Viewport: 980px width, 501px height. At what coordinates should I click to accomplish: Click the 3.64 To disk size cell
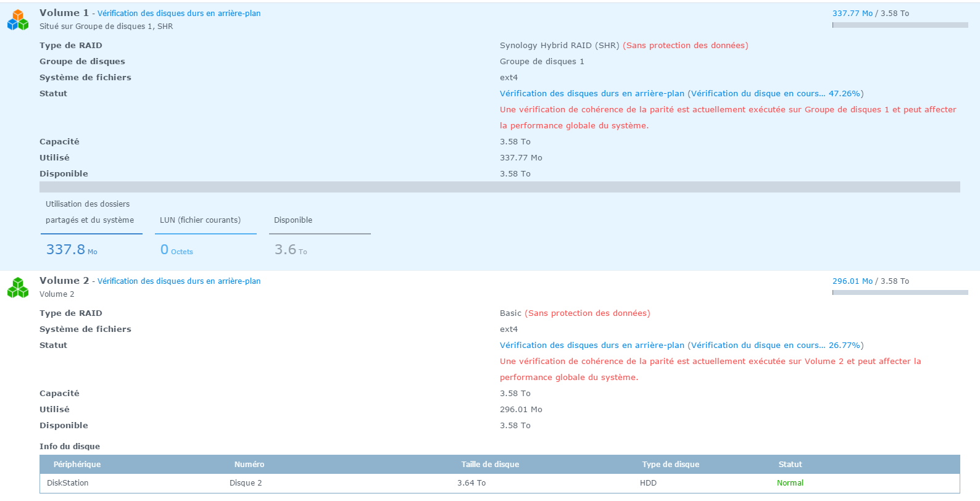point(471,483)
